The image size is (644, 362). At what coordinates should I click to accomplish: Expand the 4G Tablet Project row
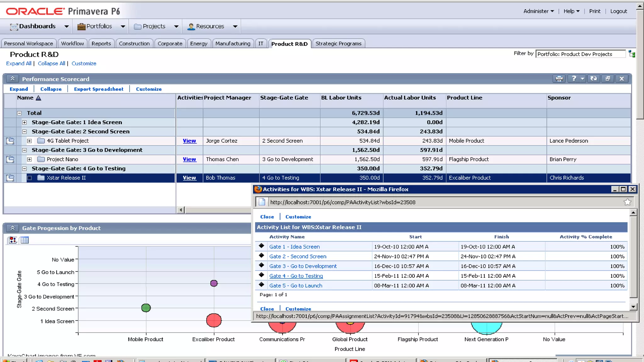(x=29, y=141)
